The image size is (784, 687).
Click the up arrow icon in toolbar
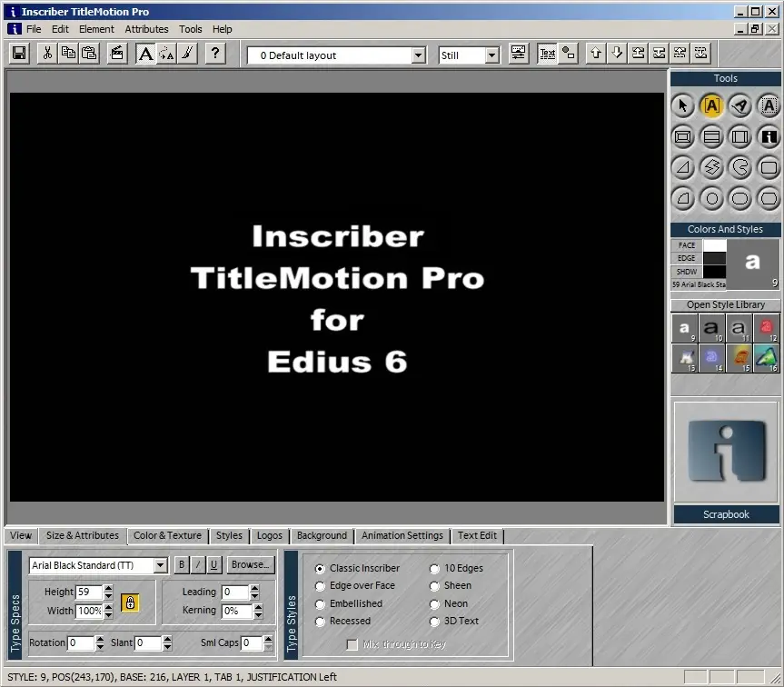tap(596, 53)
